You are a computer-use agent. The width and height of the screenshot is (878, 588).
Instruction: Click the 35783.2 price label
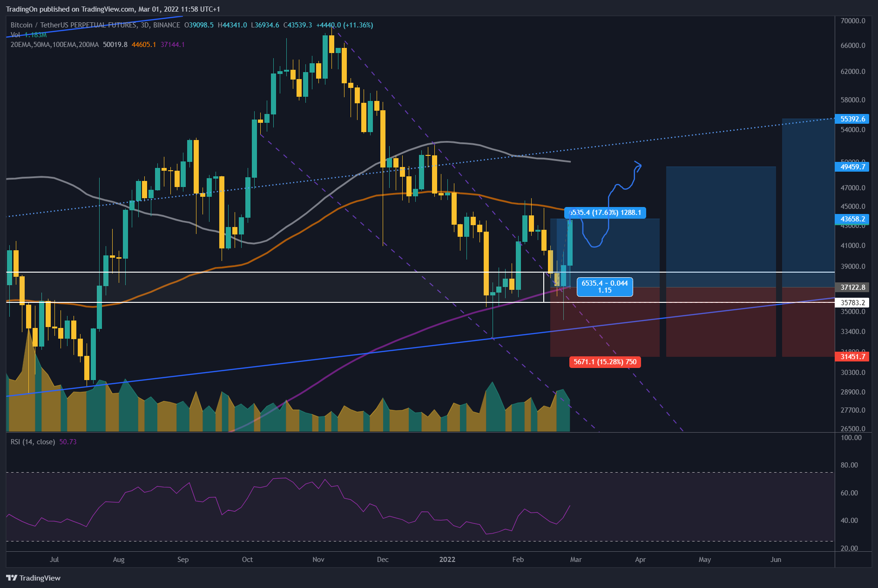click(852, 302)
